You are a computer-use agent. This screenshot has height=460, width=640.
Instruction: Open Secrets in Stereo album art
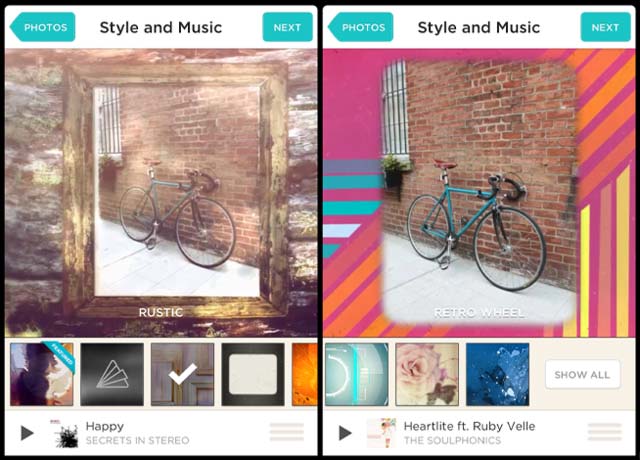(x=64, y=433)
